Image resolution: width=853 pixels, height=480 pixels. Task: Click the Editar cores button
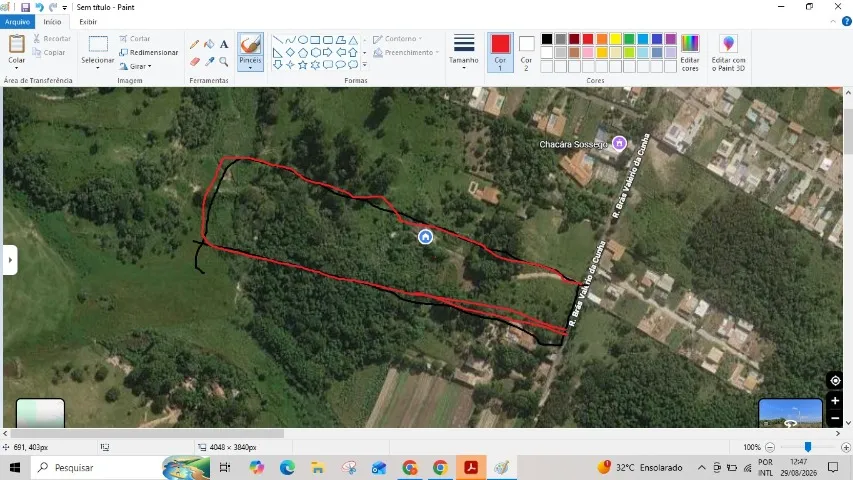coord(690,53)
